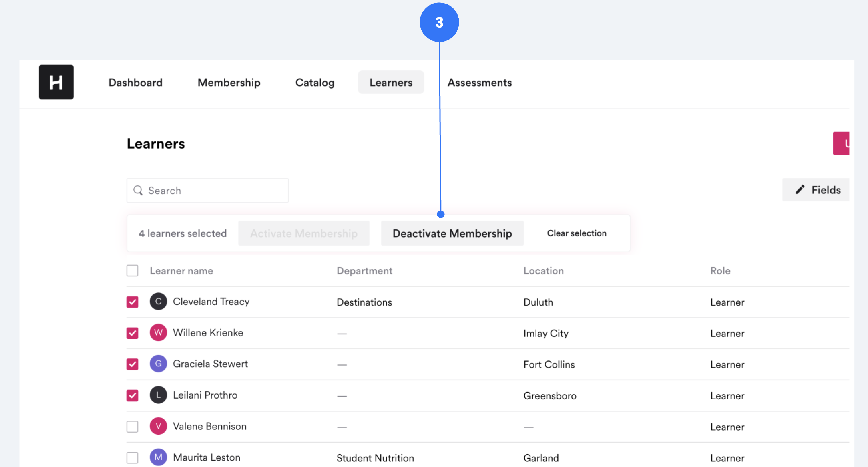The width and height of the screenshot is (868, 467).
Task: Click the Student Nutrition department cell
Action: [x=376, y=458]
